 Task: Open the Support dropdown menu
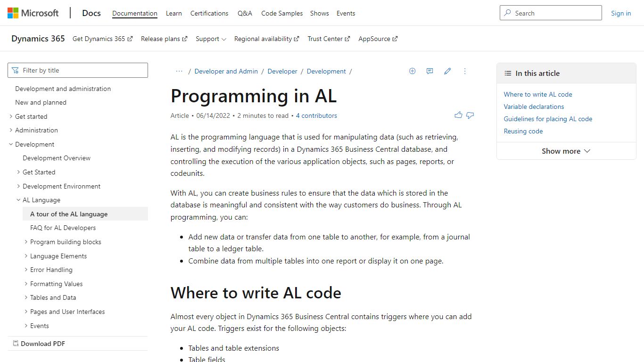[211, 39]
